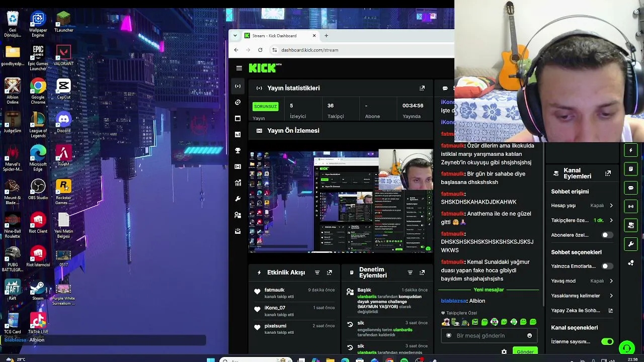Image resolution: width=644 pixels, height=362 pixels.
Task: Pop out the Kanal Eylemleri panel
Action: tap(608, 173)
